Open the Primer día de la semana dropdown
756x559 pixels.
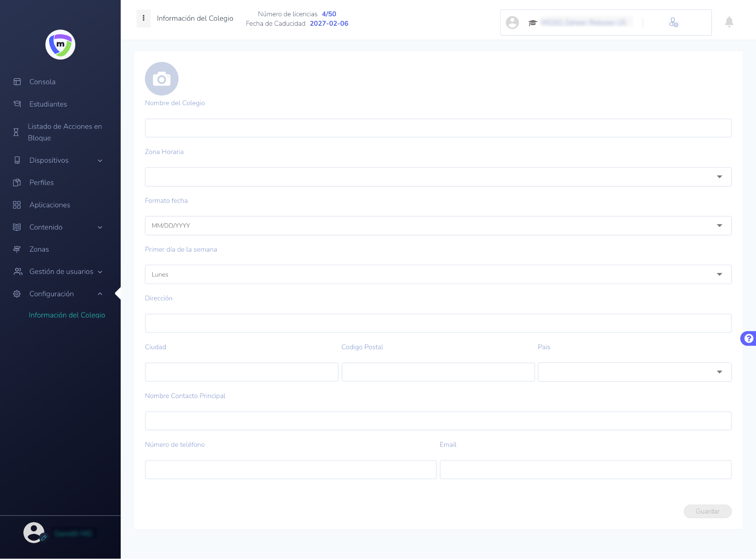(438, 274)
